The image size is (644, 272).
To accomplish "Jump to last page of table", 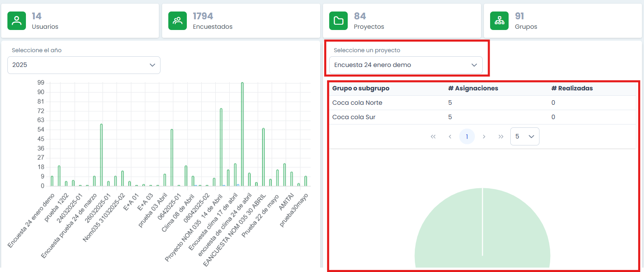I will (x=501, y=136).
